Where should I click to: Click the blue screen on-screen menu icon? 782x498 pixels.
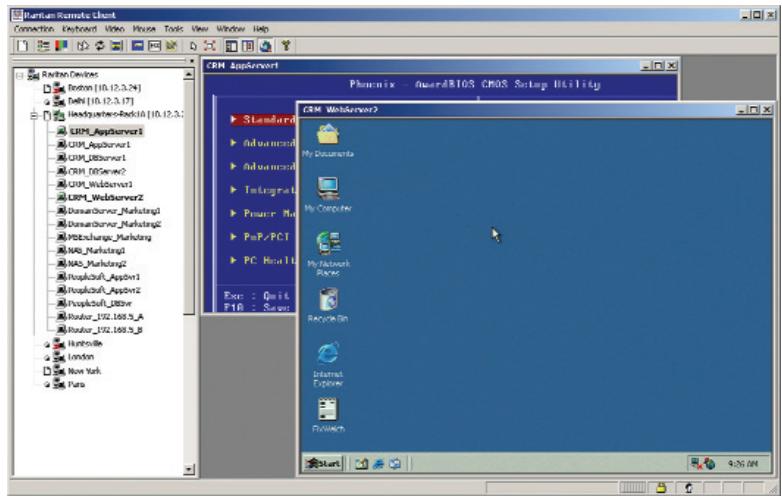[138, 46]
